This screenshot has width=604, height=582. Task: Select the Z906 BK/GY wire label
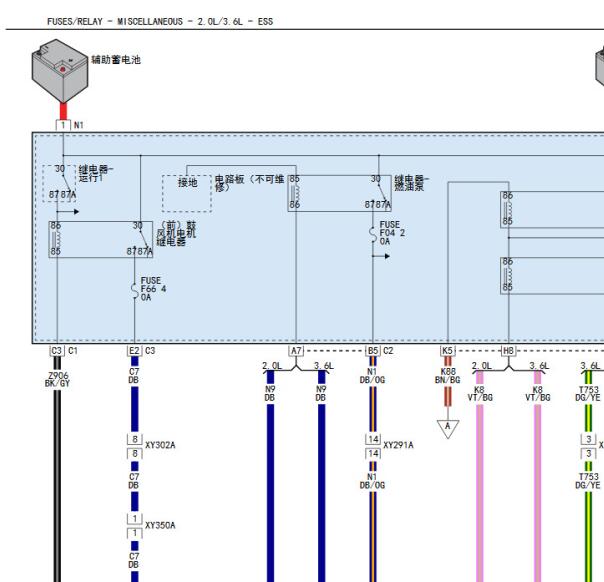click(x=58, y=379)
